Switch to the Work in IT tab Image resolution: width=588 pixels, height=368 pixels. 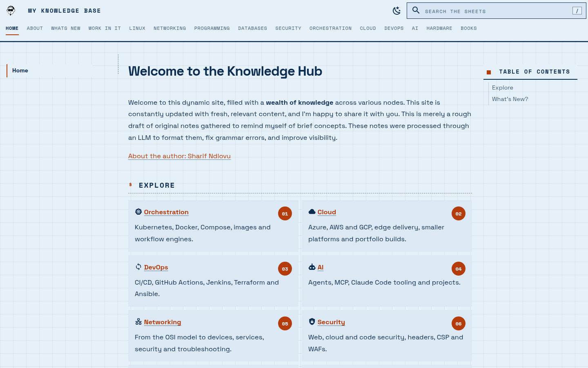click(x=105, y=29)
